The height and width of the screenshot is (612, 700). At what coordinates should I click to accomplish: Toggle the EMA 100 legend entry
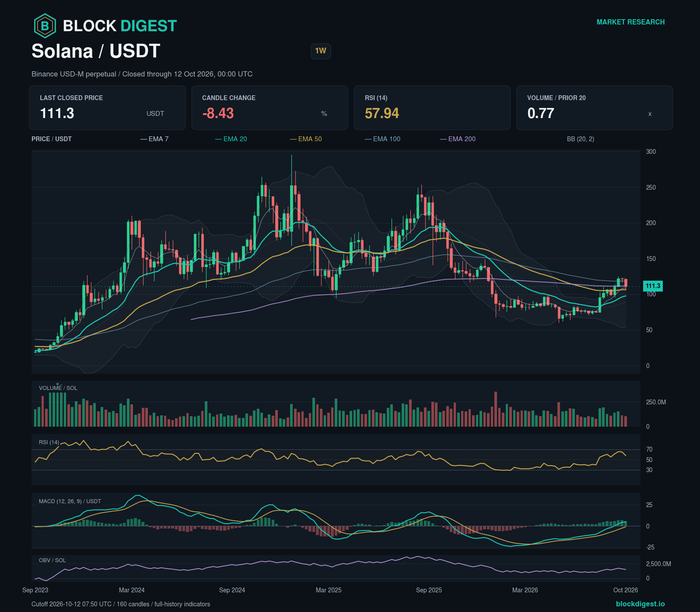click(382, 139)
